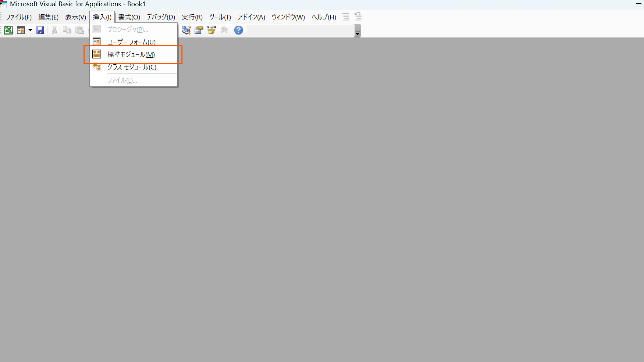Click the indent icon on the menu bar
The width and height of the screenshot is (644, 362).
click(346, 17)
